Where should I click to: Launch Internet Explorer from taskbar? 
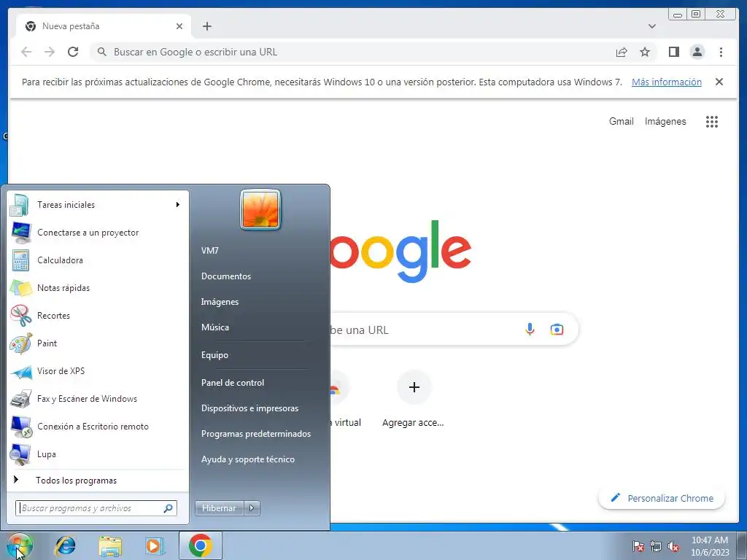[x=65, y=545]
